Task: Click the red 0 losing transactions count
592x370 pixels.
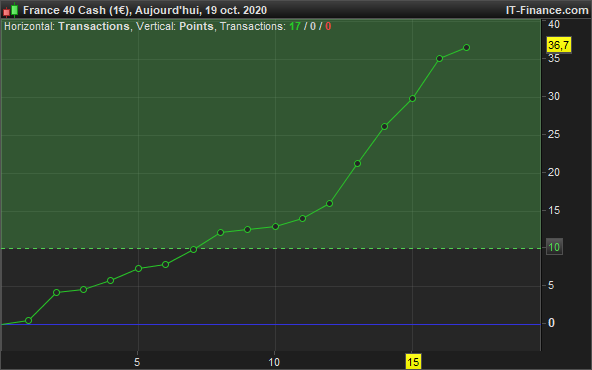Action: 328,26
